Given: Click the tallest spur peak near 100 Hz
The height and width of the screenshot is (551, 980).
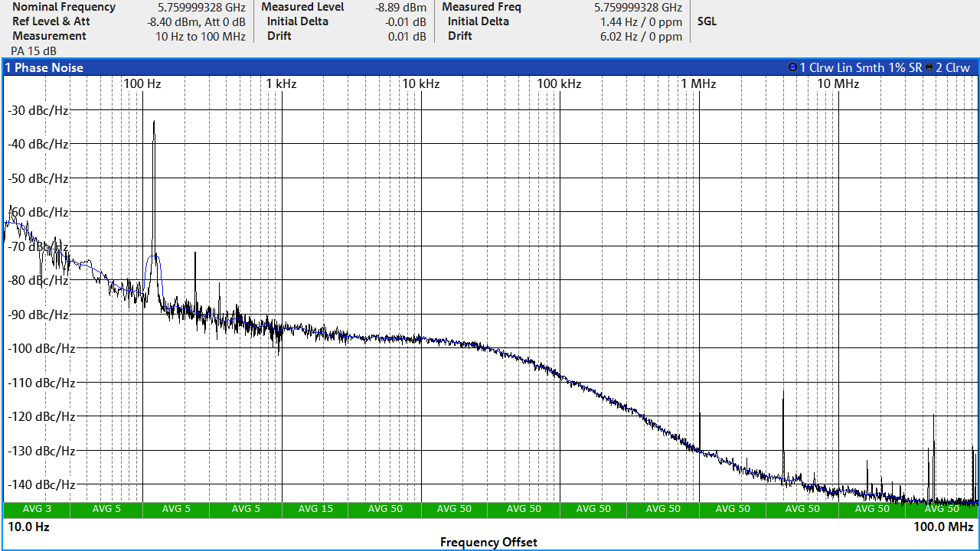Looking at the screenshot, I should [154, 122].
